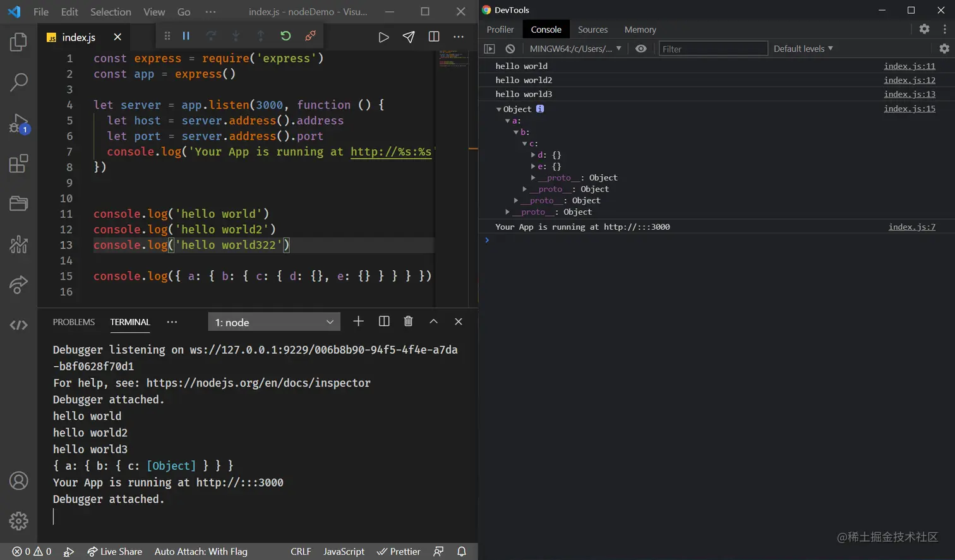Open editor More Actions ellipsis
This screenshot has width=955, height=560.
(x=459, y=37)
